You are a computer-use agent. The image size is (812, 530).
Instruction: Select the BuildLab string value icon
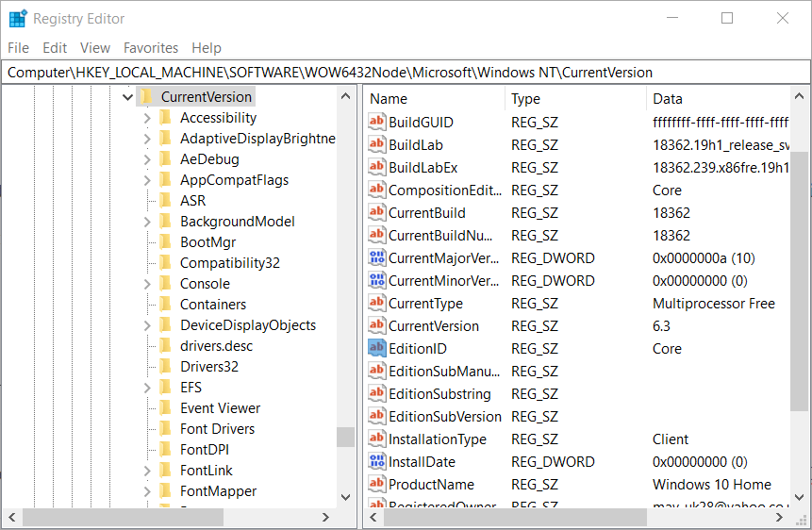[377, 144]
